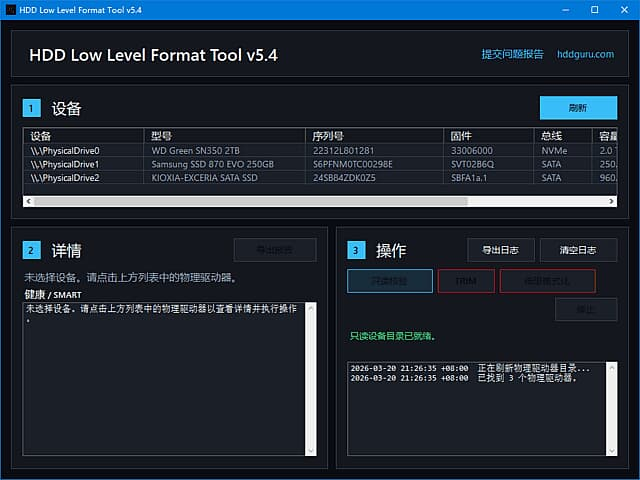This screenshot has height=480, width=640.
Task: Click the 清空日志 clear log button
Action: 578,250
